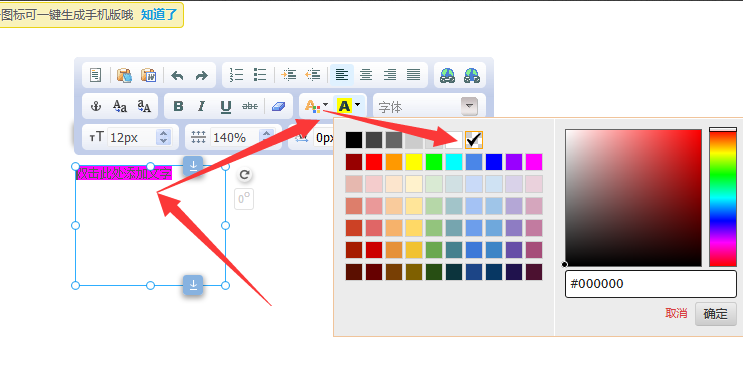Click the rotate icon beside the text box

[x=244, y=175]
